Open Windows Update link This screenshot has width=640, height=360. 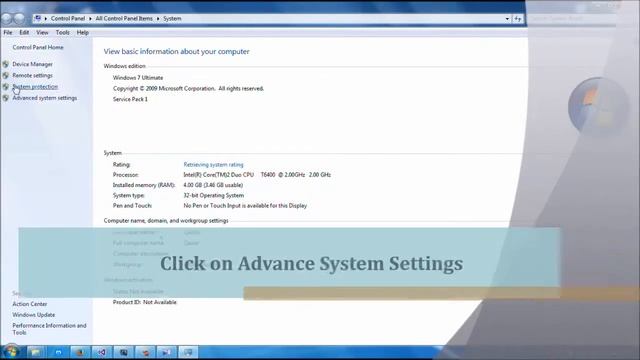[x=33, y=315]
